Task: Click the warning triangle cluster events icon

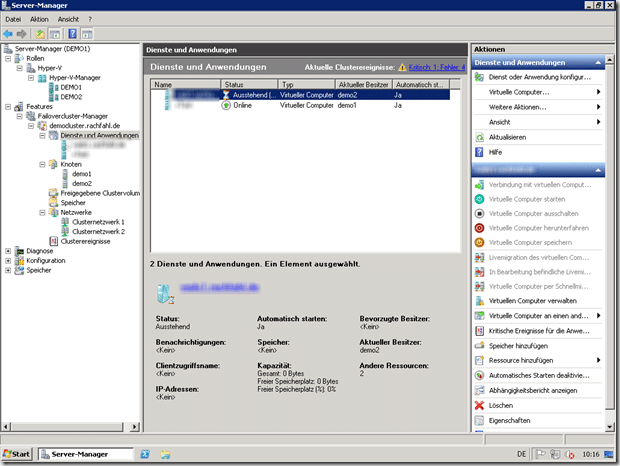Action: point(402,67)
